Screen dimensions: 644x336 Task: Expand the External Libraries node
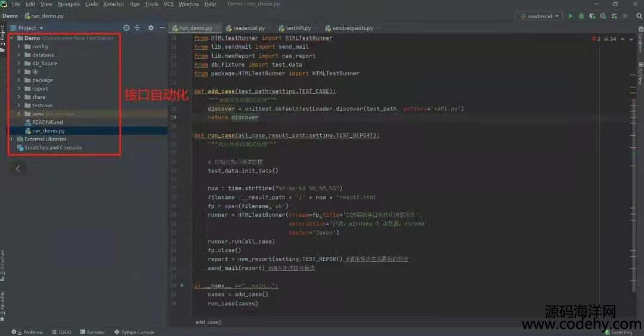[x=12, y=139]
